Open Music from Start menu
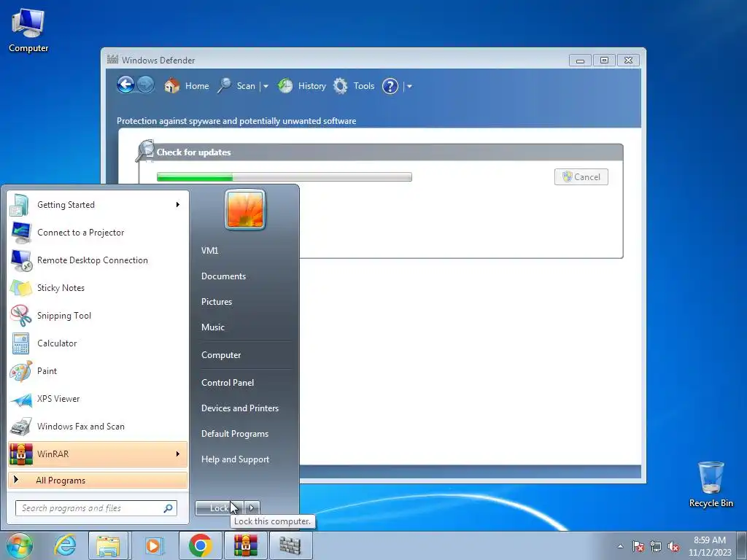This screenshot has width=747, height=560. point(213,327)
